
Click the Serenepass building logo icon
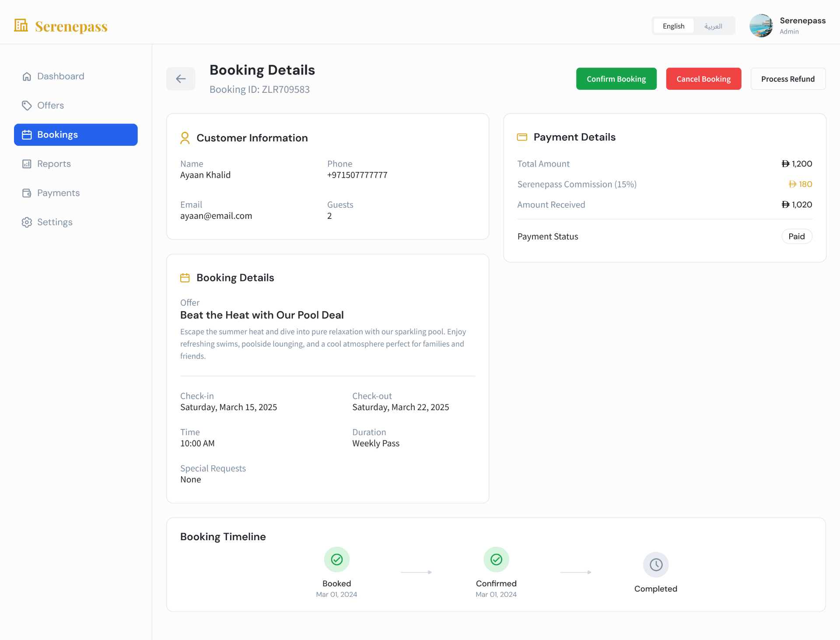21,25
